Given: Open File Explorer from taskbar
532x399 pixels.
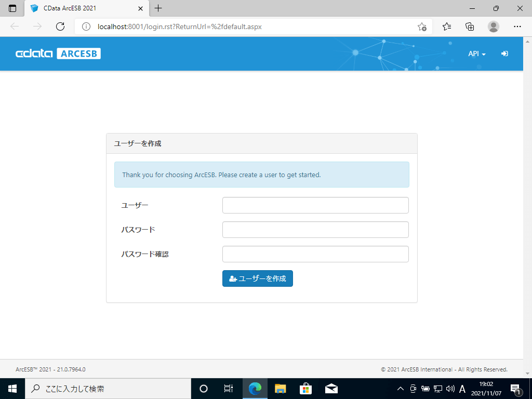Looking at the screenshot, I should coord(280,389).
